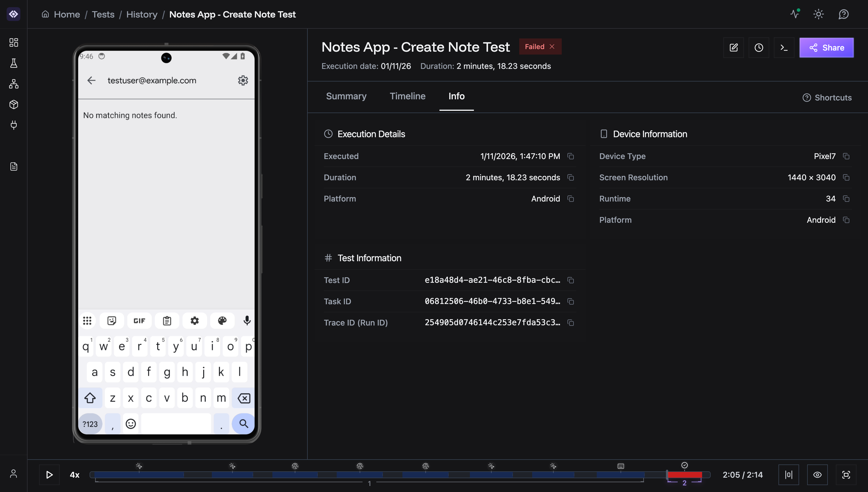Screen dimensions: 868x492
Task: Open the logs document icon in sidebar
Action: [13, 166]
